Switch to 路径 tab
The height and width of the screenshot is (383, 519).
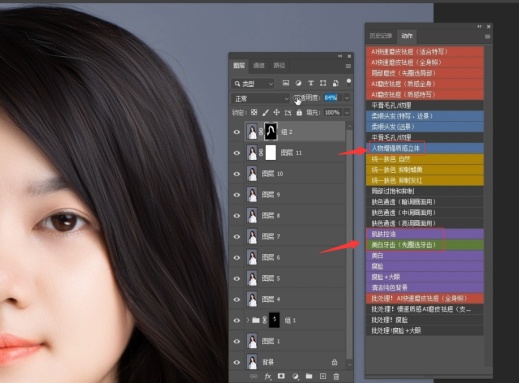pyautogui.click(x=279, y=65)
